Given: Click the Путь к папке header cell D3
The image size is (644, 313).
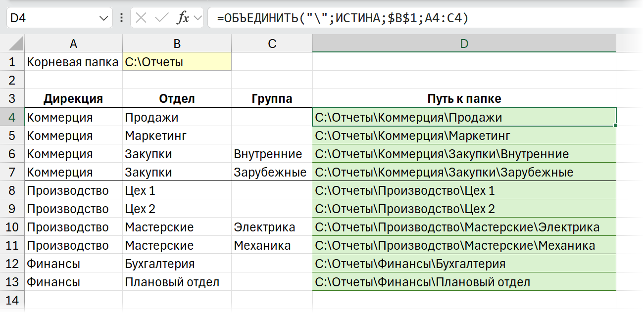Looking at the screenshot, I should [464, 98].
